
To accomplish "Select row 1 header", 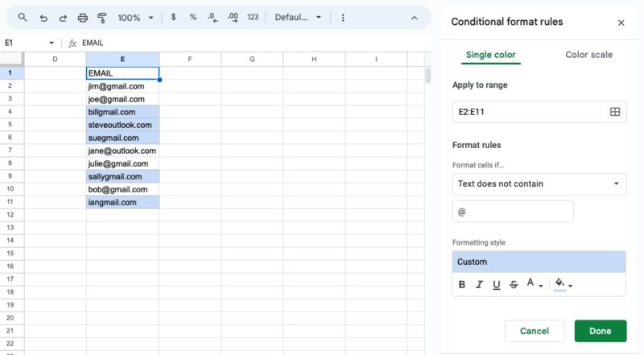I will [10, 72].
